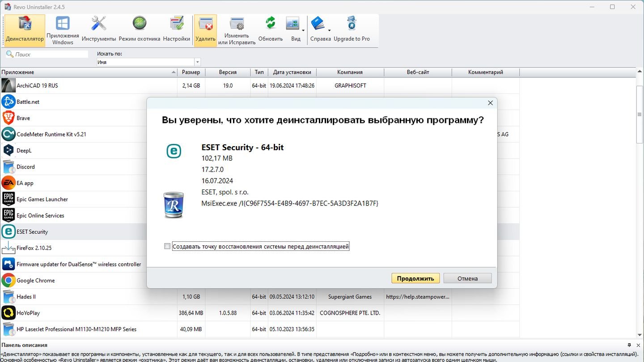Click the FireFox 2.10.25 icon

coord(8,248)
